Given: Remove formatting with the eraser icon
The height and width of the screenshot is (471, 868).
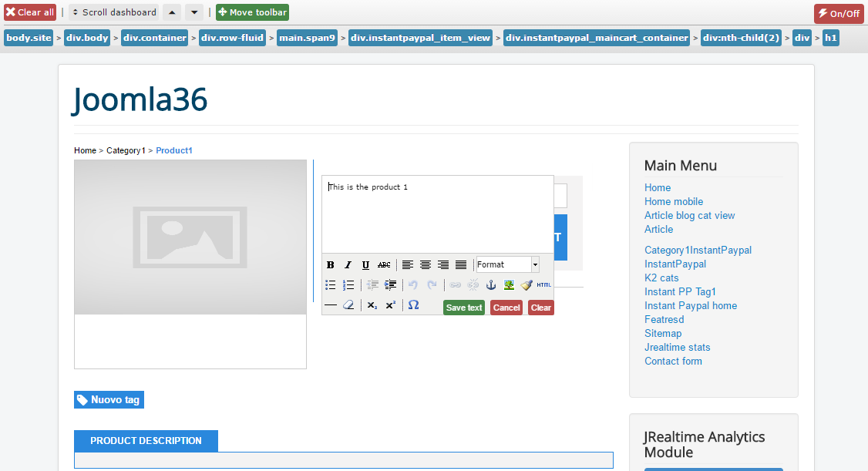Looking at the screenshot, I should coord(348,305).
